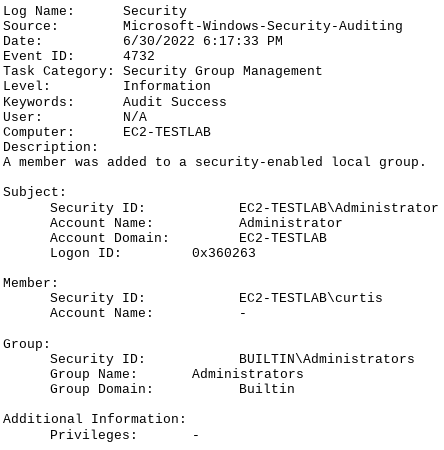The height and width of the screenshot is (450, 444).
Task: Select Task Category Security Group Management
Action: point(223,71)
